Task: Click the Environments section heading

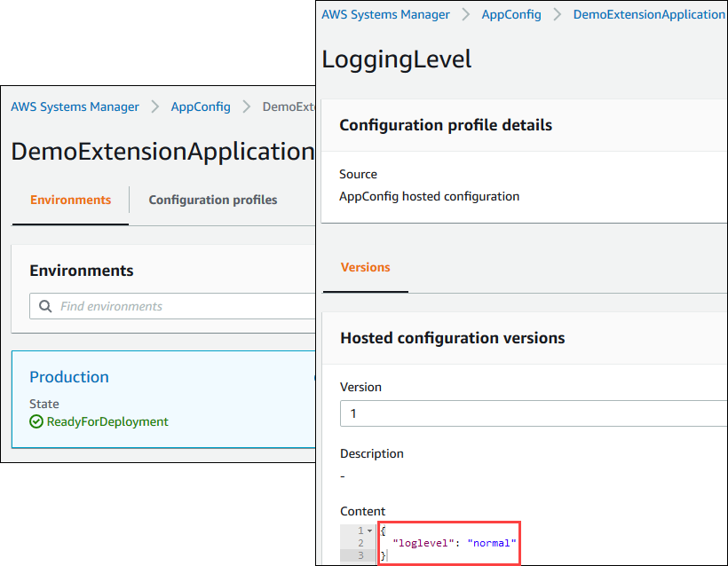Action: [x=82, y=271]
